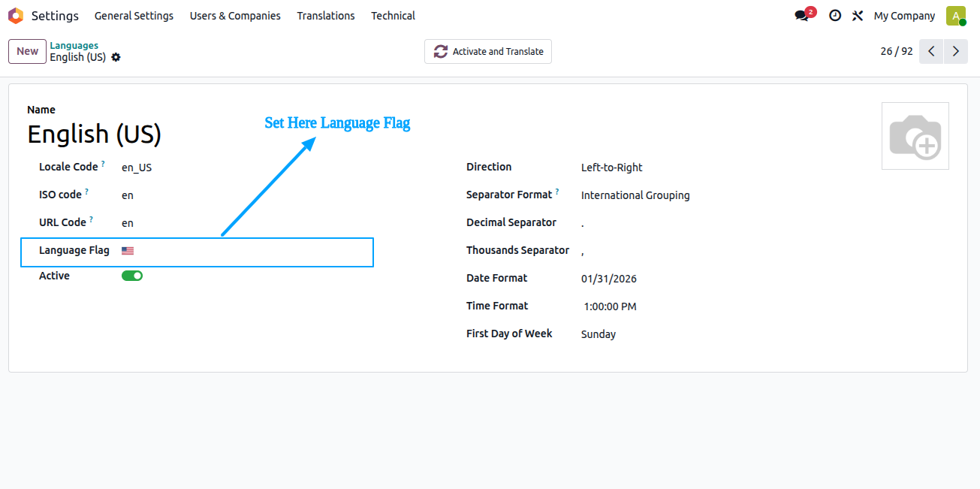Click the US flag in Language Flag
This screenshot has width=980, height=489.
click(128, 251)
